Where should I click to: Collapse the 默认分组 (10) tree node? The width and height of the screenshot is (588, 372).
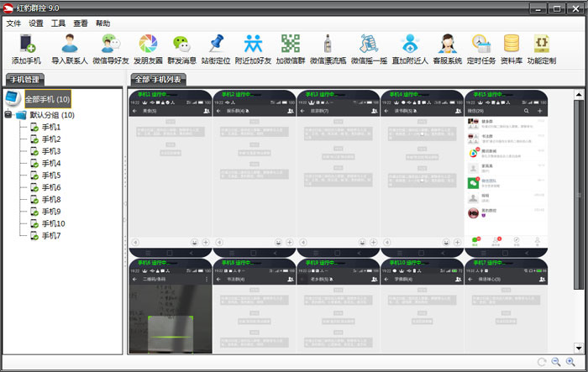[8, 114]
